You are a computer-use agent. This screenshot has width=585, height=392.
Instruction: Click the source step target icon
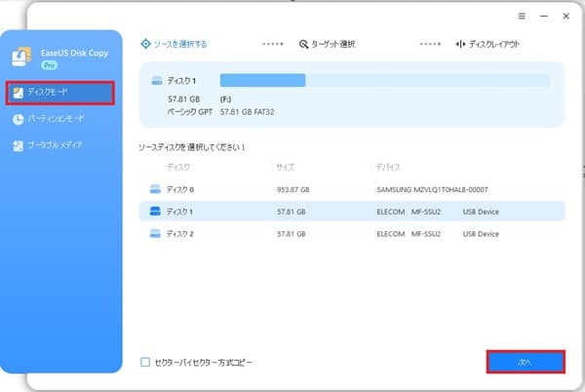[x=145, y=44]
